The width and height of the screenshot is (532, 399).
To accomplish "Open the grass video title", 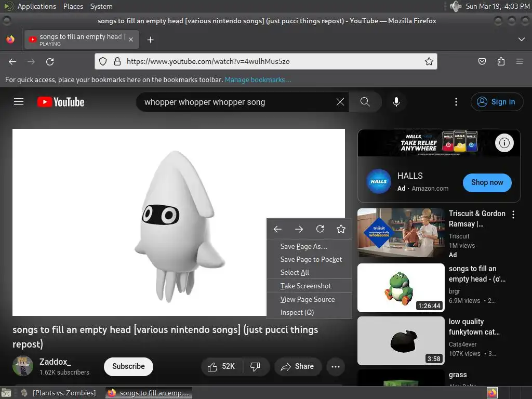I will (458, 375).
